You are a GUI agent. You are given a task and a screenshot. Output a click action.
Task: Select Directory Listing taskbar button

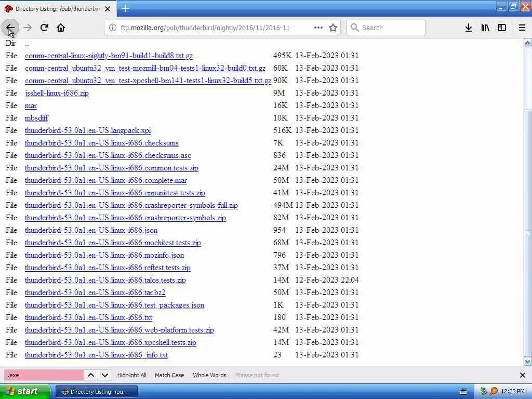[x=96, y=392]
